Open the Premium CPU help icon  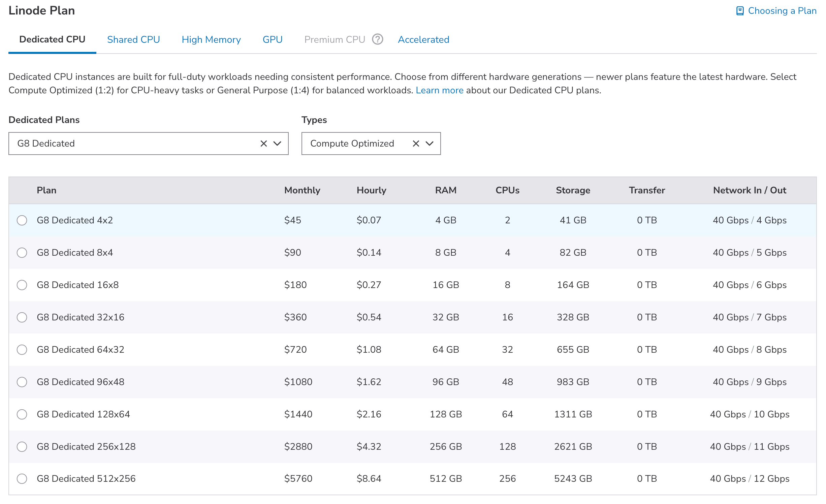[378, 39]
